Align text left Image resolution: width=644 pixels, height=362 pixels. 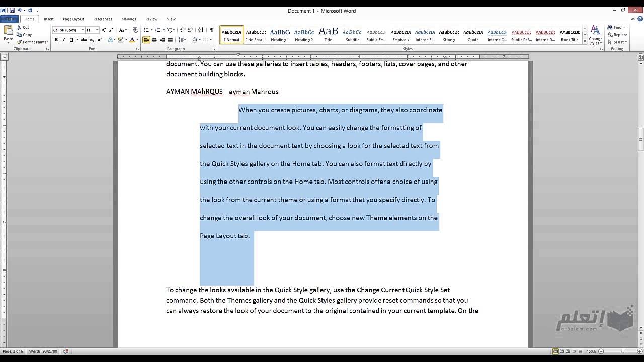pos(146,40)
